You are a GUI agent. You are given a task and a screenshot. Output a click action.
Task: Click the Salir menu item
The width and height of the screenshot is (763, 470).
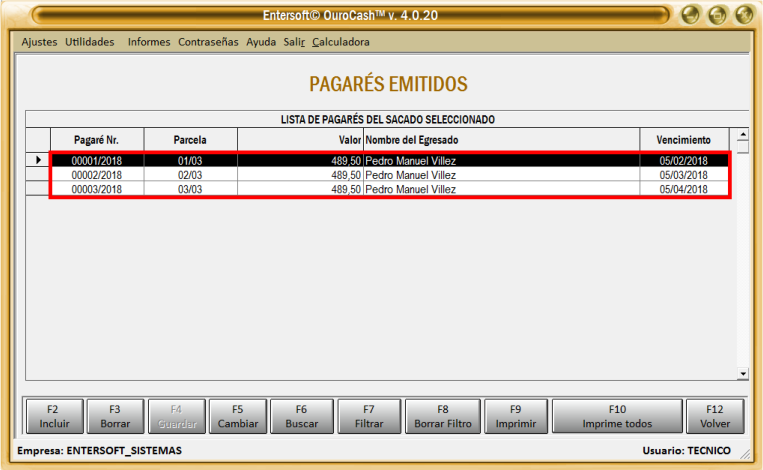click(x=294, y=42)
